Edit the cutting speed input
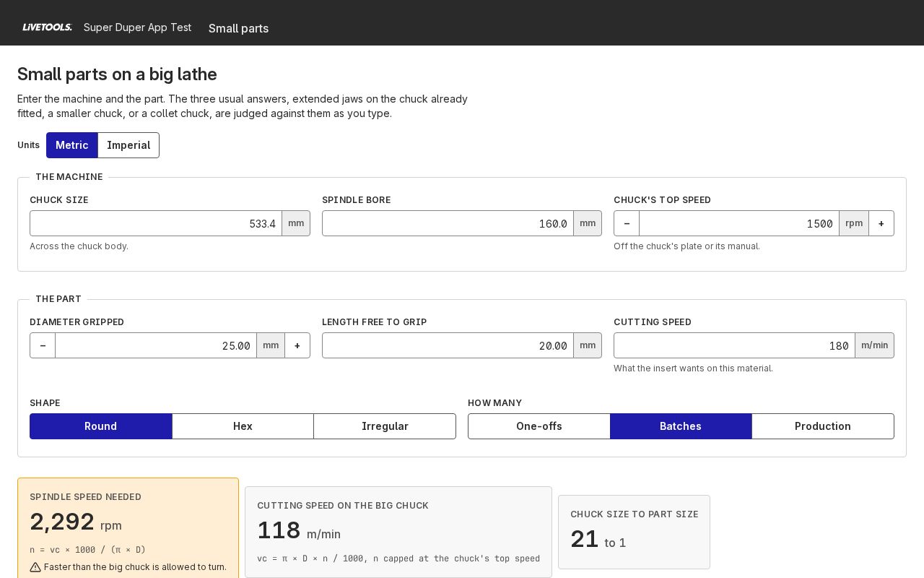 pos(734,345)
